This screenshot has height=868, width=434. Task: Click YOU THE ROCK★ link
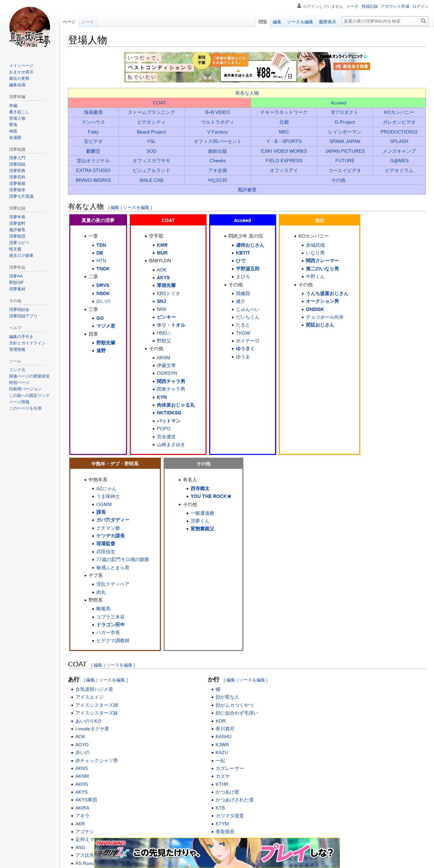(211, 496)
